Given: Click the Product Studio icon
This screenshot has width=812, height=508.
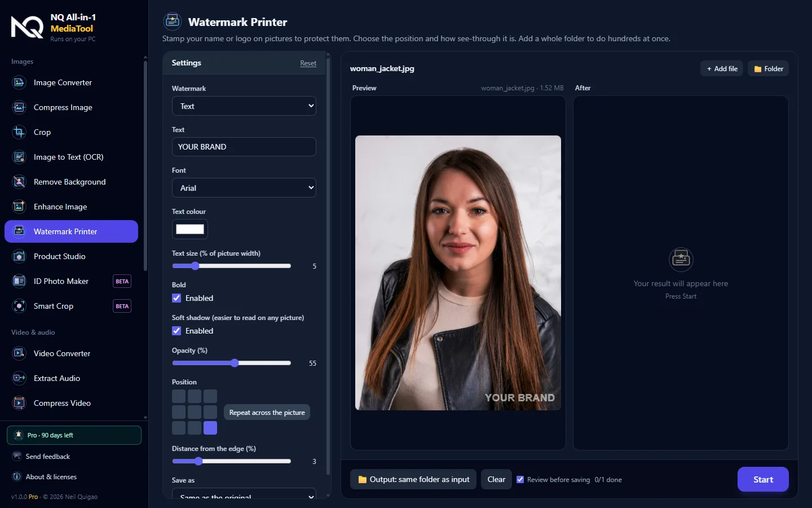Looking at the screenshot, I should pos(19,256).
